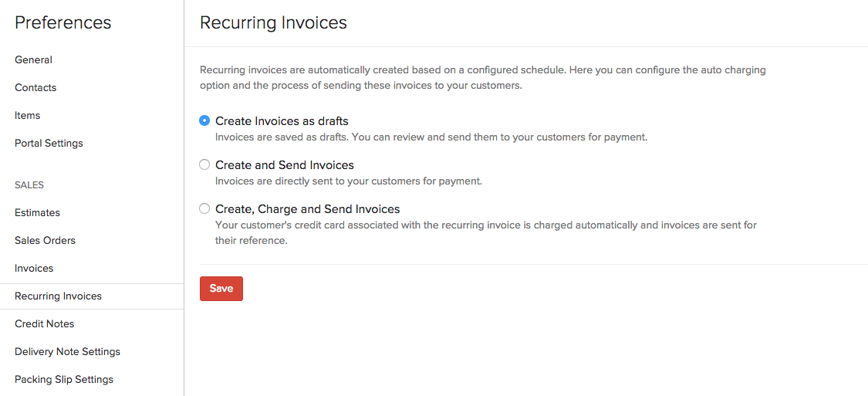Open Credit Notes preferences

44,323
